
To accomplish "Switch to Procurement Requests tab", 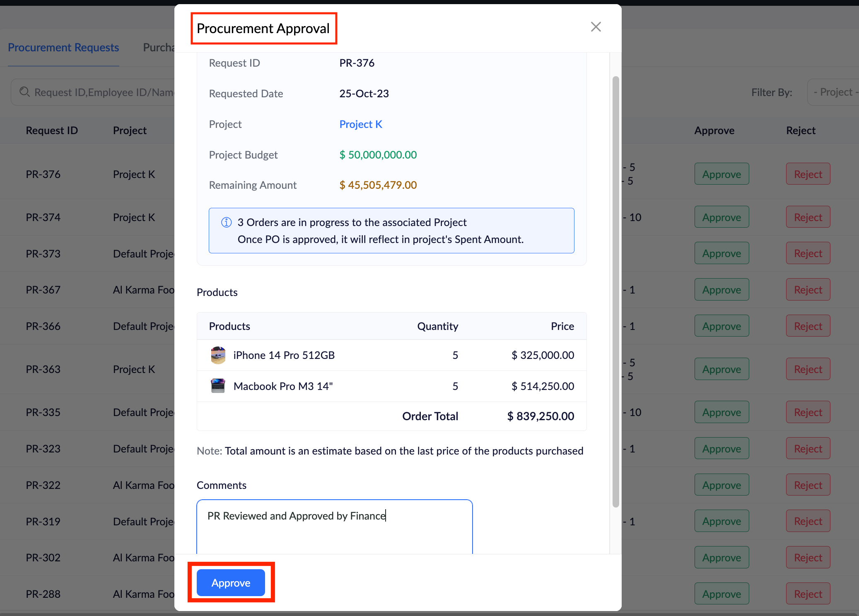I will coord(63,48).
